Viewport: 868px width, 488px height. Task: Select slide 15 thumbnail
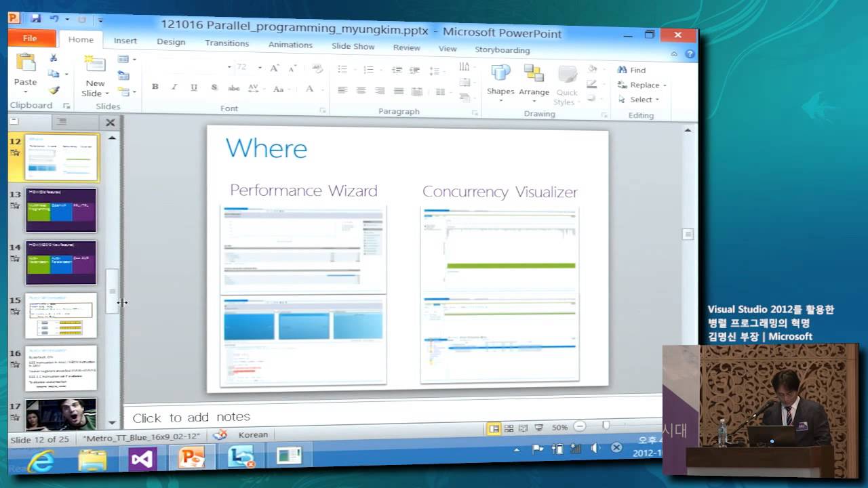click(61, 315)
